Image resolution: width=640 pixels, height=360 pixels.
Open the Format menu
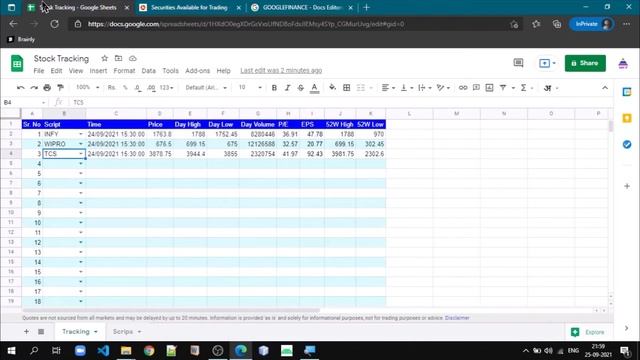[x=124, y=71]
